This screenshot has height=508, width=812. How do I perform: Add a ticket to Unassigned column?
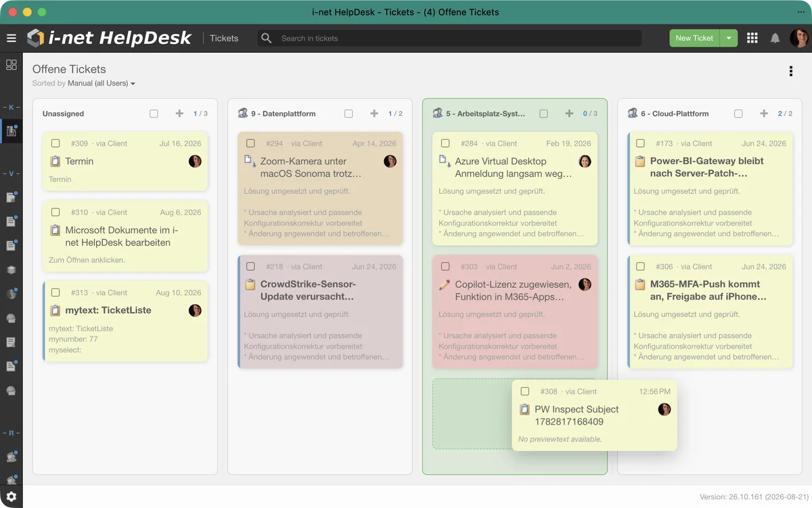pyautogui.click(x=179, y=114)
